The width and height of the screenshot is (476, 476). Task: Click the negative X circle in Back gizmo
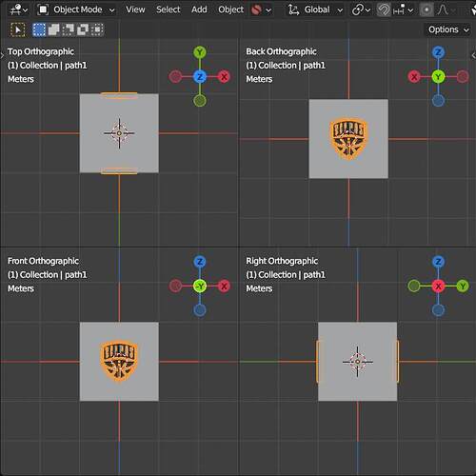[463, 76]
